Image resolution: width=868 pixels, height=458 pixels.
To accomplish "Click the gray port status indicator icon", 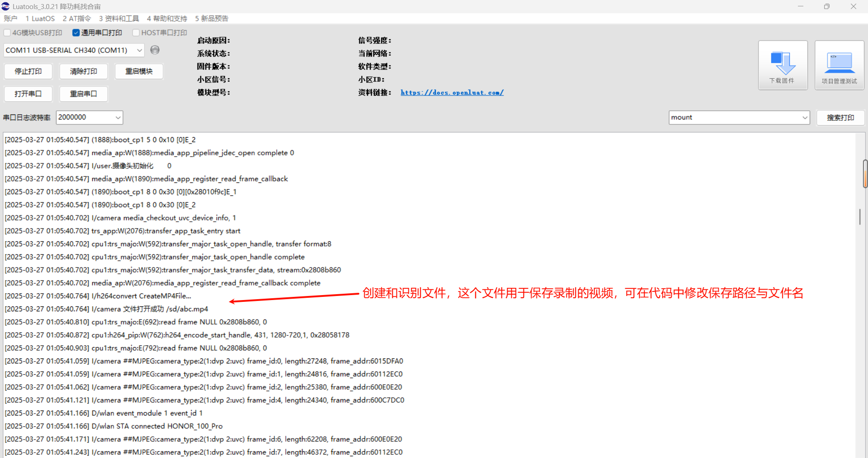I will (x=155, y=50).
